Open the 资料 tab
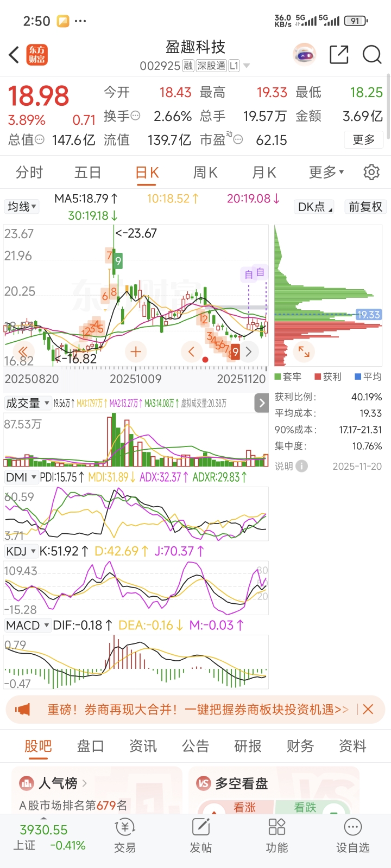Viewport: 391px width, 868px height. click(352, 746)
